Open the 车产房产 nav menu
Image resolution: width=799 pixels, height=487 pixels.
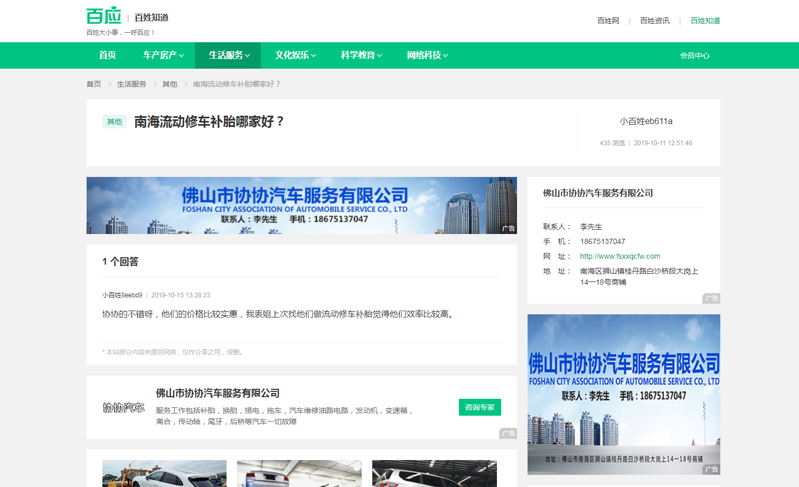[x=159, y=55]
